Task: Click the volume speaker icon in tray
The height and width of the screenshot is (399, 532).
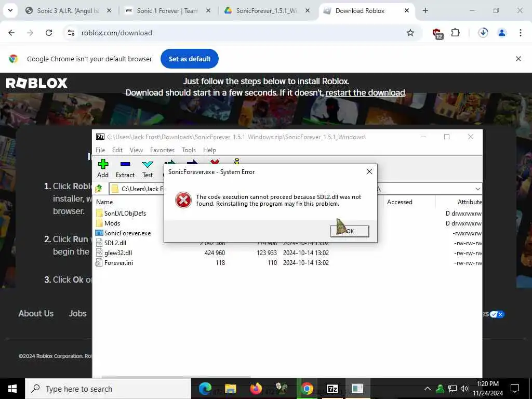Action: 464,389
